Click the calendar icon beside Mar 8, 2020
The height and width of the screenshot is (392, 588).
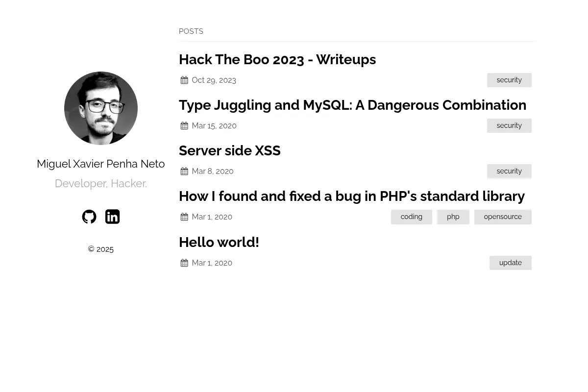pyautogui.click(x=184, y=171)
